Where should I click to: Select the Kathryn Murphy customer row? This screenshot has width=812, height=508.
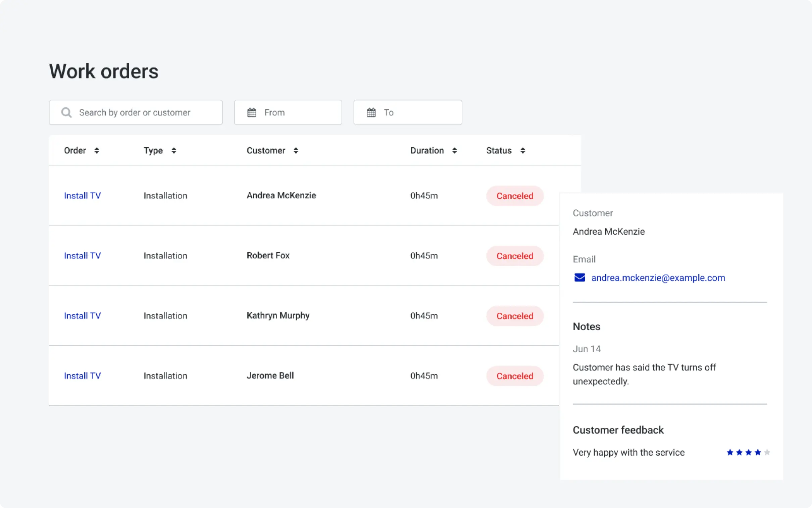coord(278,315)
